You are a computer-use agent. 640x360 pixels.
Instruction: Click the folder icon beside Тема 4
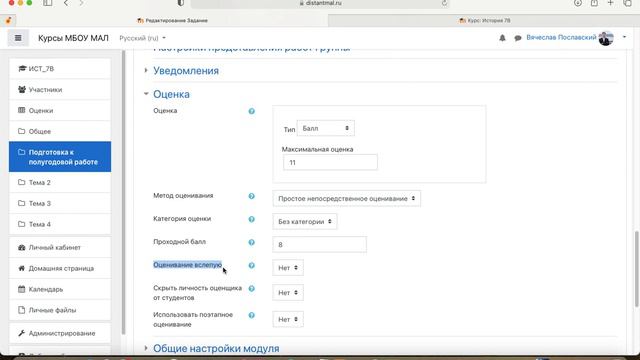[x=22, y=224]
